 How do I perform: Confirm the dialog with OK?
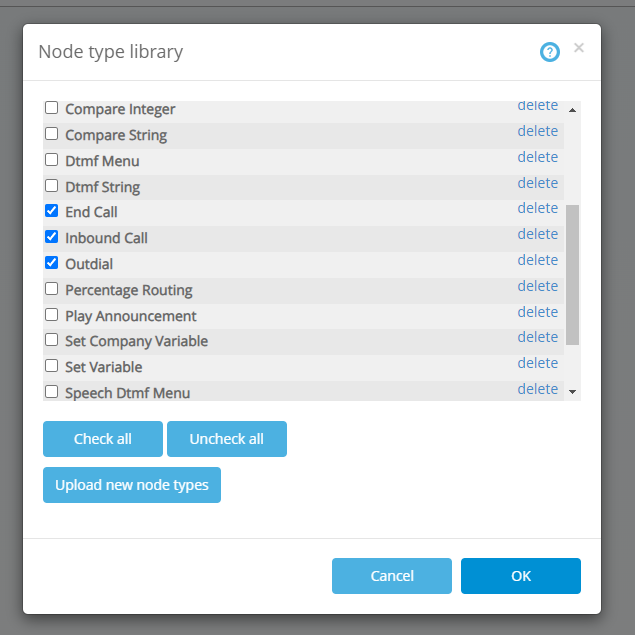520,576
